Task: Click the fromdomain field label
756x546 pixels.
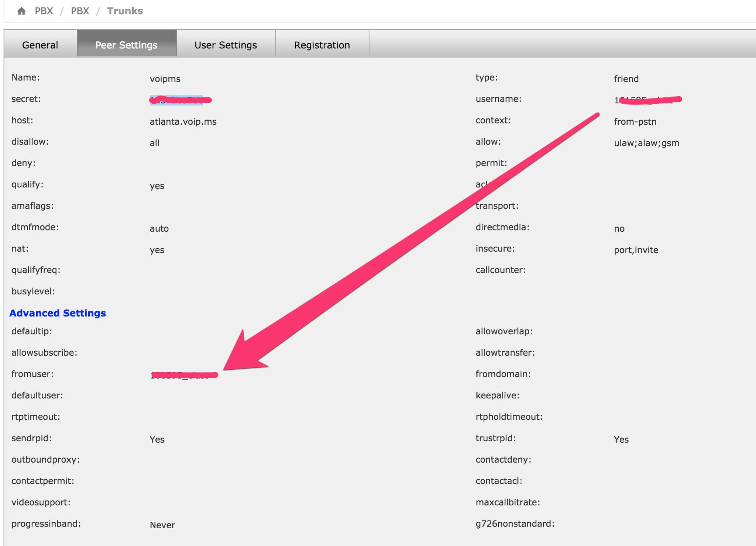Action: 504,374
